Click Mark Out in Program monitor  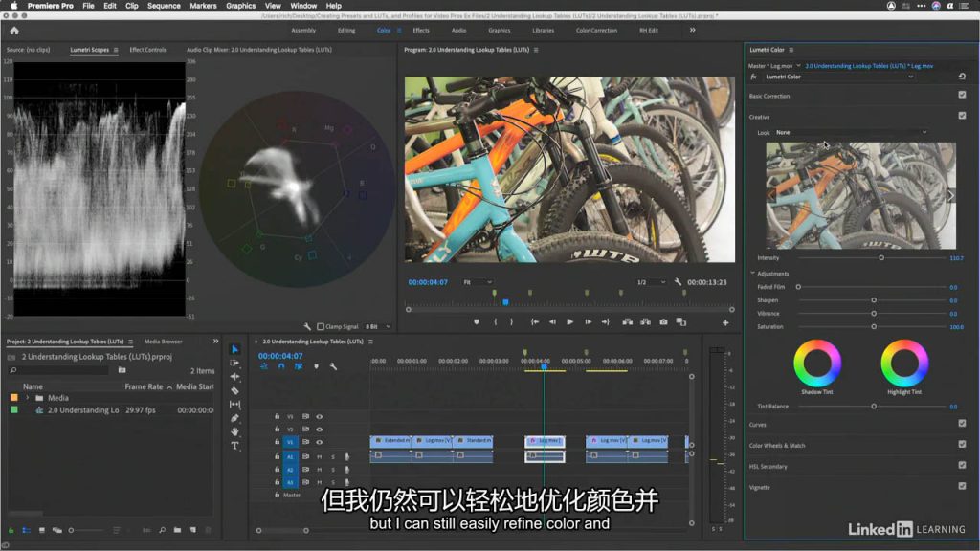pyautogui.click(x=511, y=322)
